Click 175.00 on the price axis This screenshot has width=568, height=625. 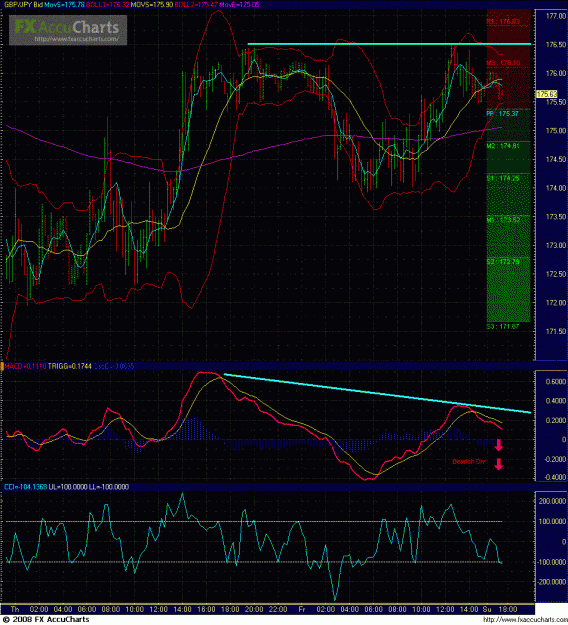pyautogui.click(x=556, y=131)
